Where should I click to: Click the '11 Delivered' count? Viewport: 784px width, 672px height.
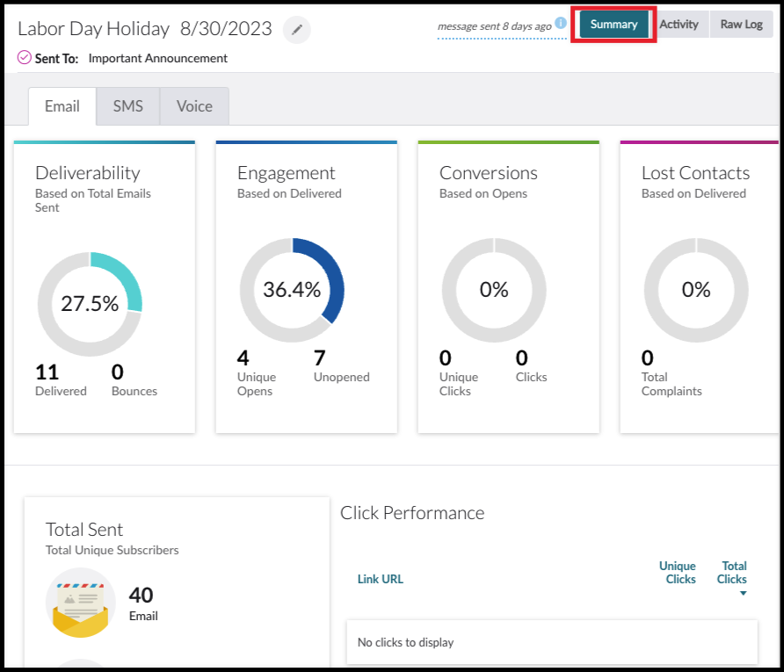61,379
